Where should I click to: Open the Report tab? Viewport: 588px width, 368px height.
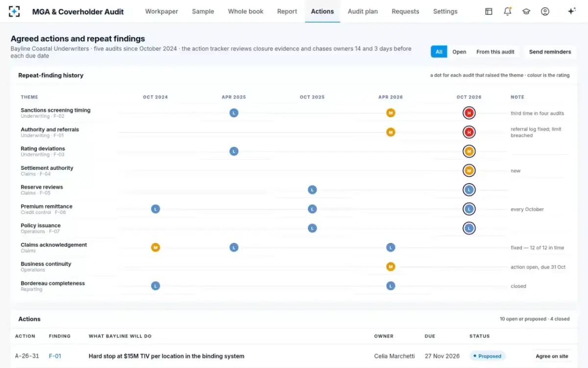coord(287,11)
